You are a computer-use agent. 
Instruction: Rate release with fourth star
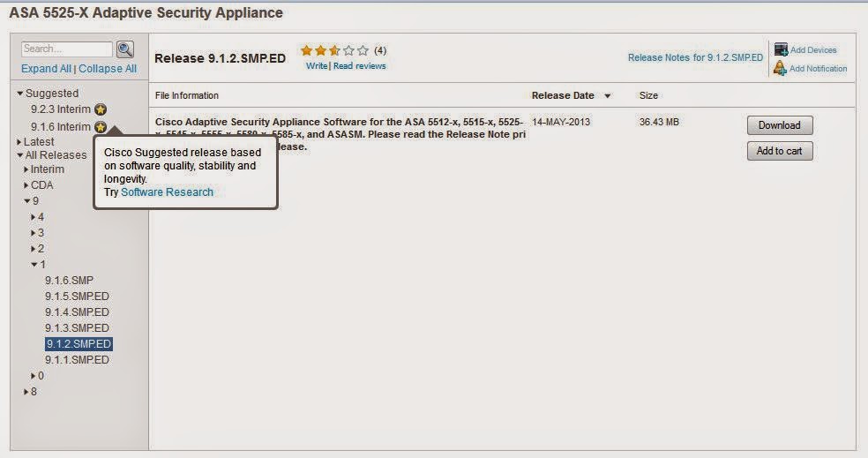pos(348,50)
